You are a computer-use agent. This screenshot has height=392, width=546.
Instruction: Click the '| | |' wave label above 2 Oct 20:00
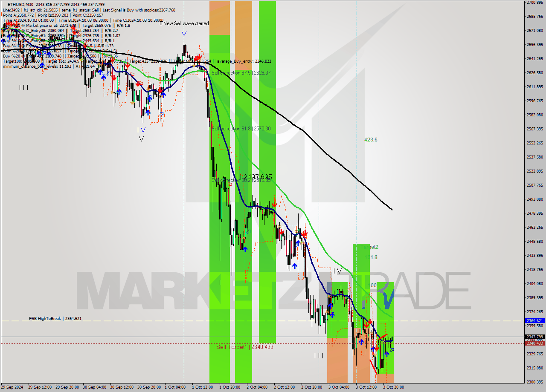pyautogui.click(x=319, y=356)
